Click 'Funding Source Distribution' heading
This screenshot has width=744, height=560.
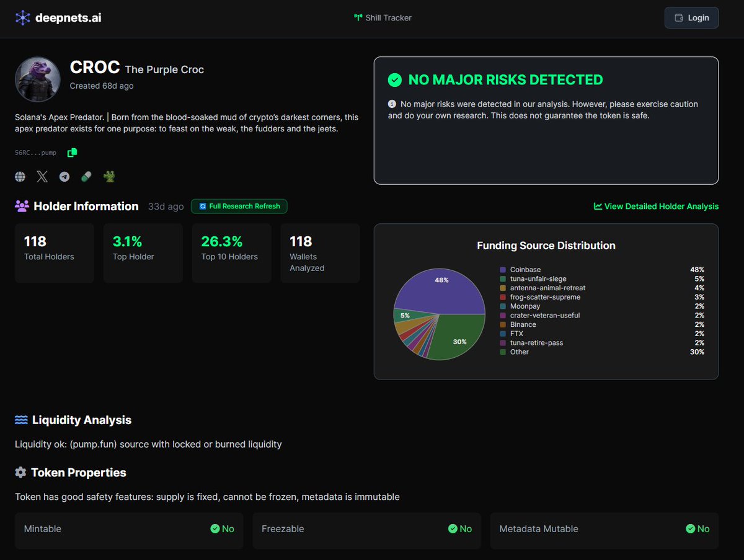pyautogui.click(x=546, y=246)
